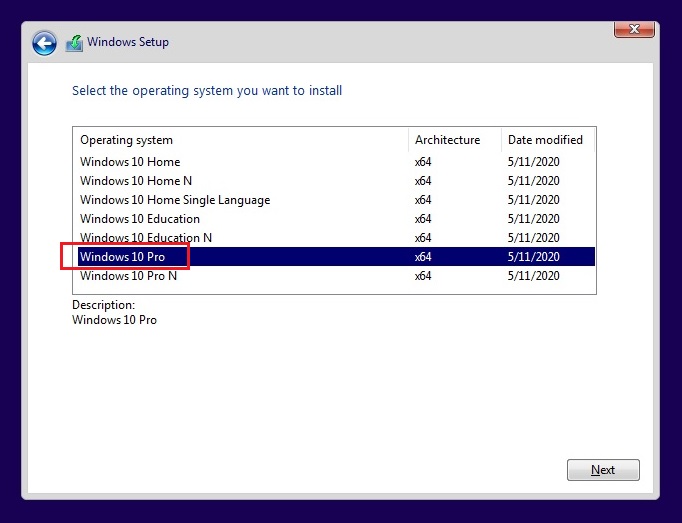Click date in Windows 10 Pro row

533,257
